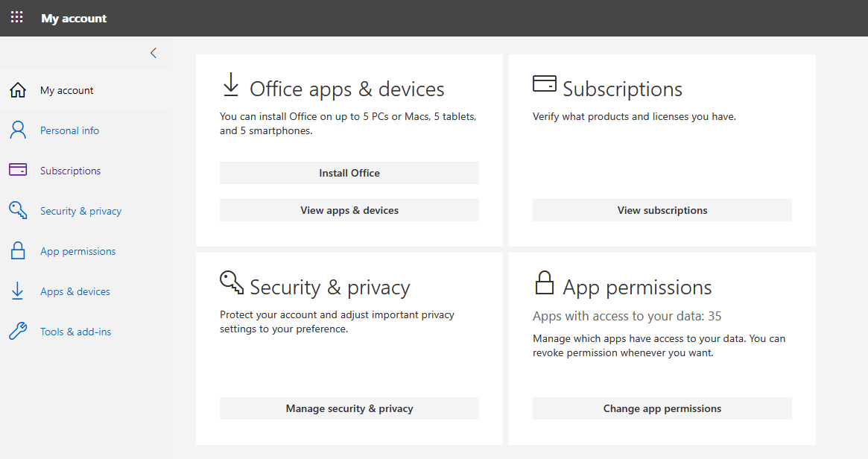Click the wrench icon beside Tools & add-ins
This screenshot has width=868, height=459.
18,331
